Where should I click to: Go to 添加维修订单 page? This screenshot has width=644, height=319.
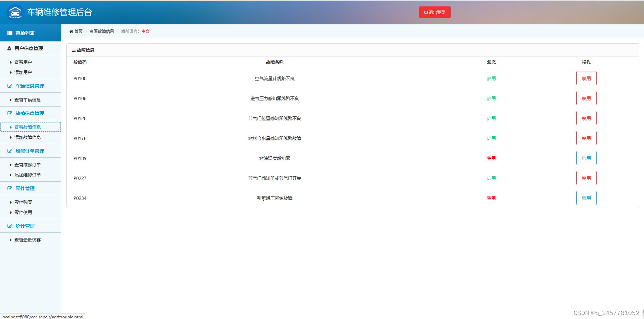(x=27, y=175)
